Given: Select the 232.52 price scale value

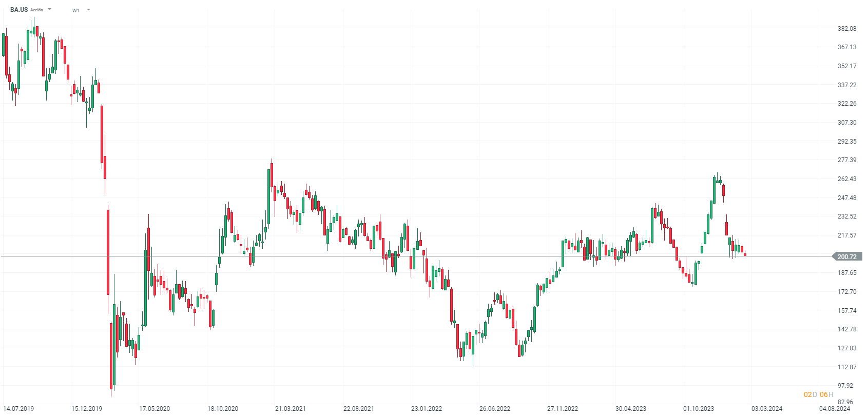Looking at the screenshot, I should point(847,216).
